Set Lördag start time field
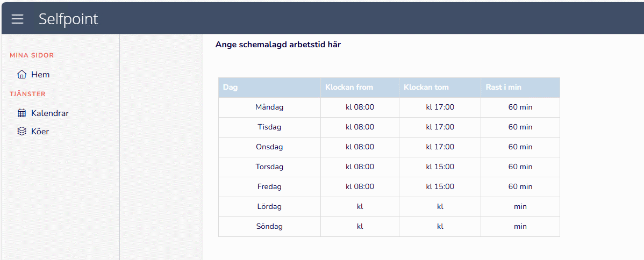Viewport: 644px width, 260px height. tap(360, 206)
